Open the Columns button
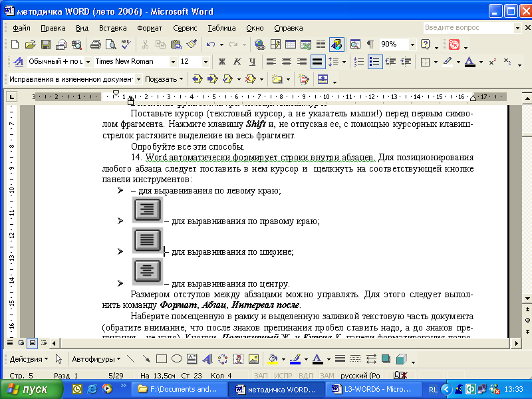The image size is (532, 399). tap(321, 45)
